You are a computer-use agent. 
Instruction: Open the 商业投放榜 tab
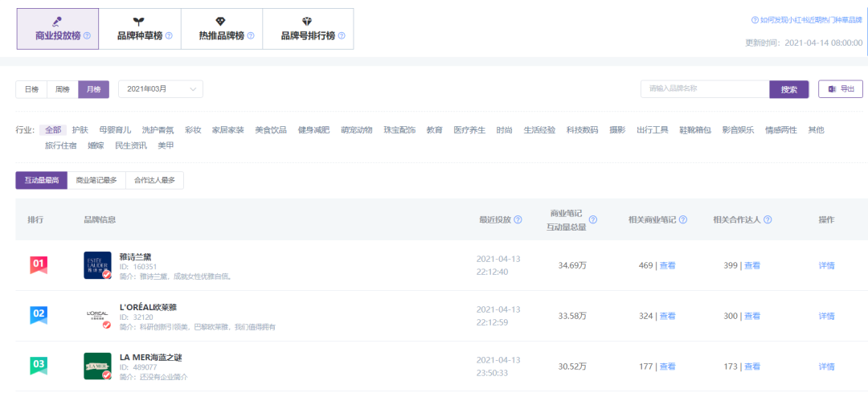pyautogui.click(x=58, y=29)
